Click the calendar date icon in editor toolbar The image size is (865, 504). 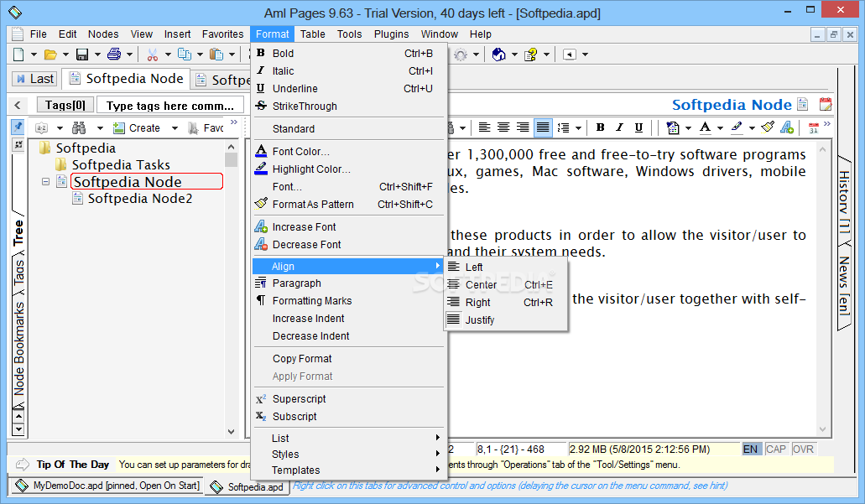pyautogui.click(x=814, y=127)
